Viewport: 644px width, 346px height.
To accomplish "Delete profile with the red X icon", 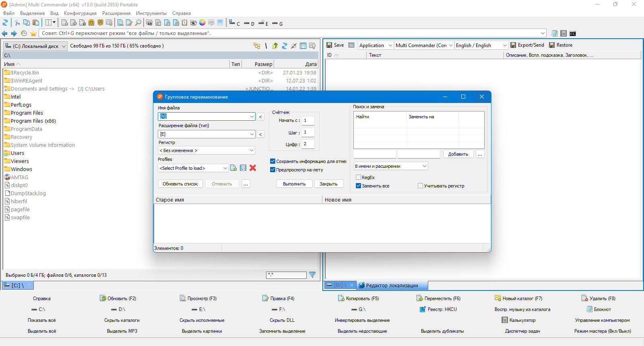I will (253, 168).
